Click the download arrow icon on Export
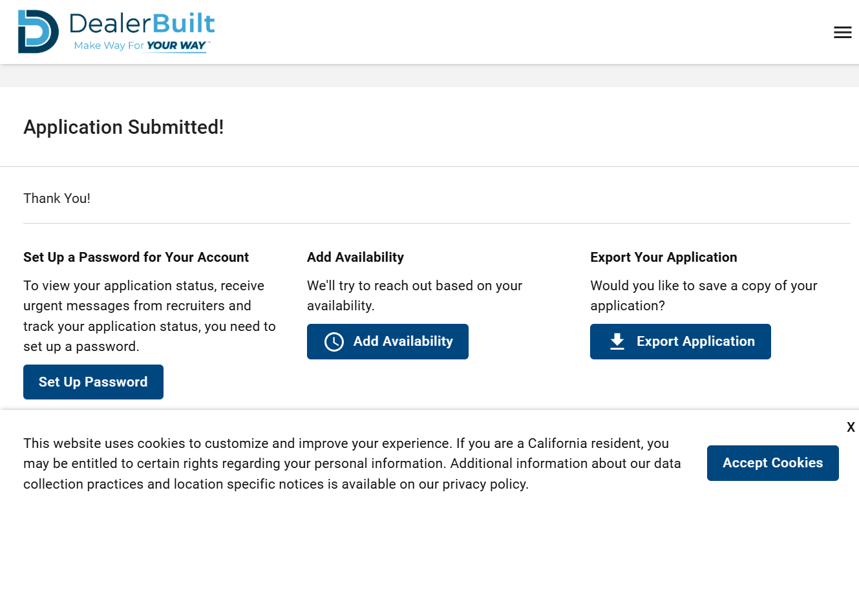This screenshot has width=859, height=616. pos(617,341)
